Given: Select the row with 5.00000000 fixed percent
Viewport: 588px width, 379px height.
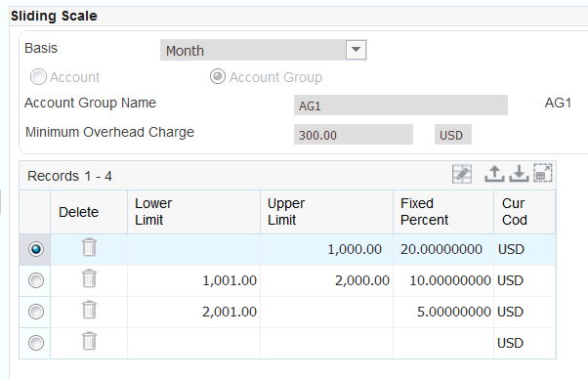Looking at the screenshot, I should (x=36, y=312).
